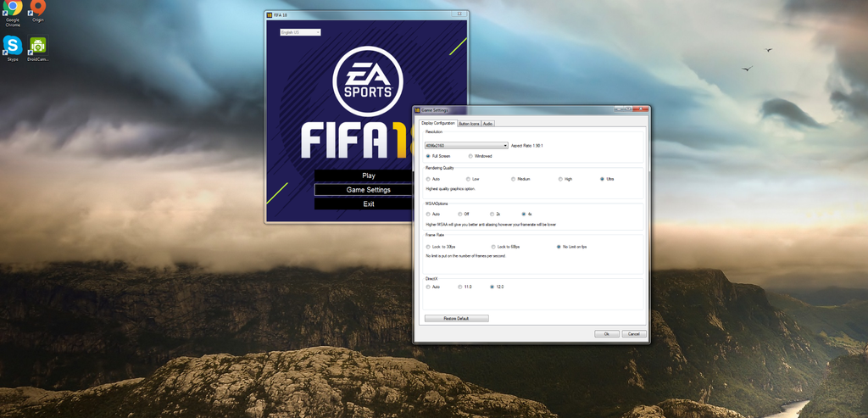Image resolution: width=868 pixels, height=418 pixels.
Task: Close the FIFA 18 launcher window
Action: tap(459, 14)
